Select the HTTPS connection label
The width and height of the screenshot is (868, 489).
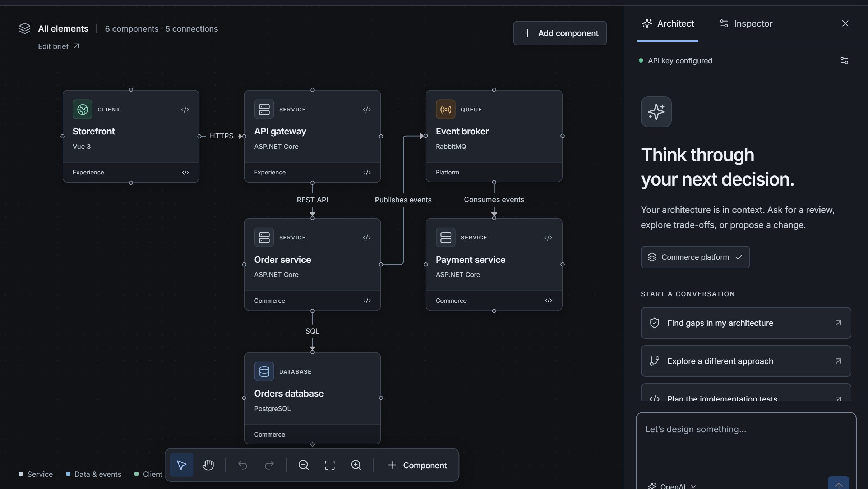[221, 136]
